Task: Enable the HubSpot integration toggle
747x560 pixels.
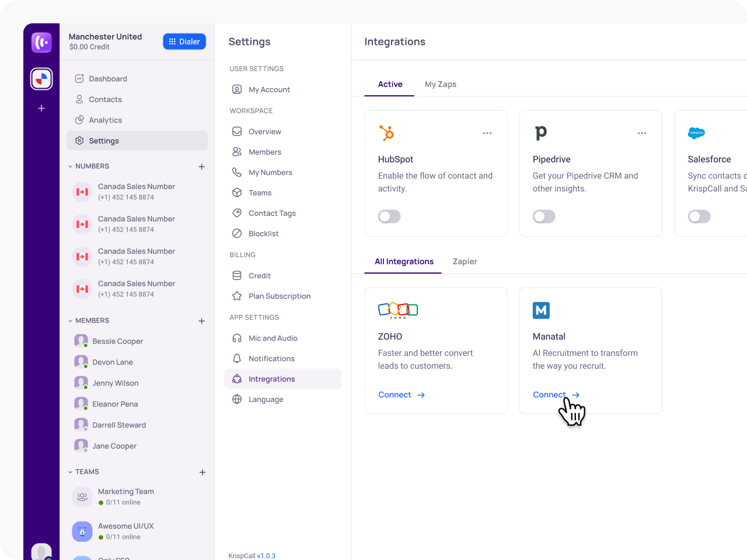Action: 389,216
